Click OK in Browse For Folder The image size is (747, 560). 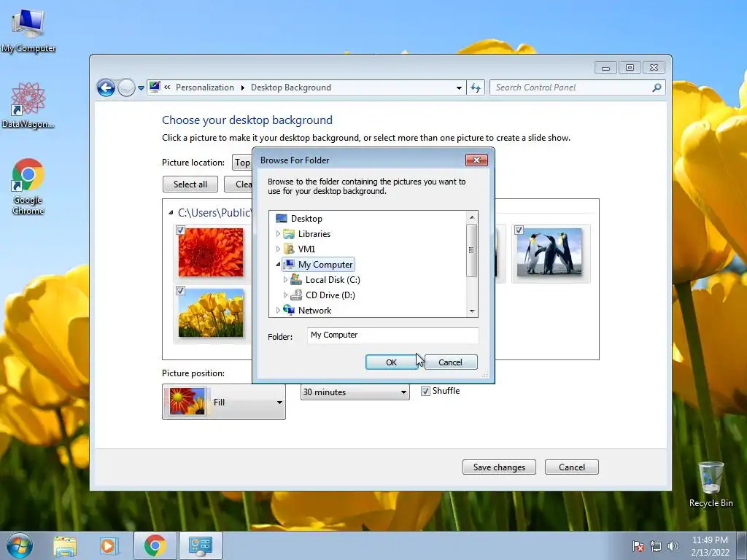tap(391, 362)
